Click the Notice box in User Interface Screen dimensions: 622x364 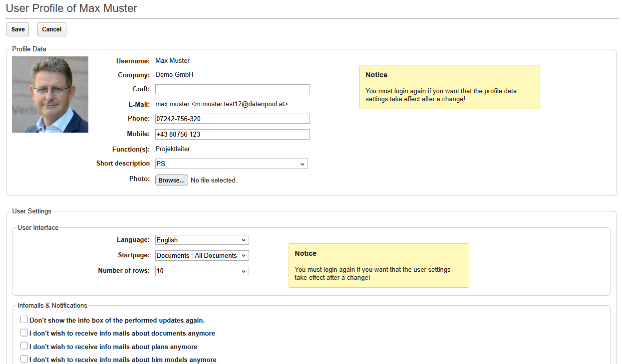(378, 265)
